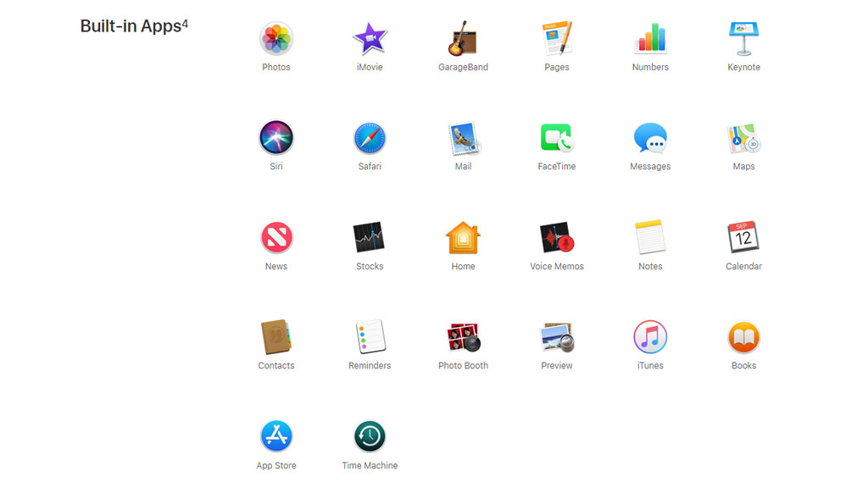Click the Time Machine label text
Image resolution: width=868 pixels, height=498 pixels.
(370, 465)
